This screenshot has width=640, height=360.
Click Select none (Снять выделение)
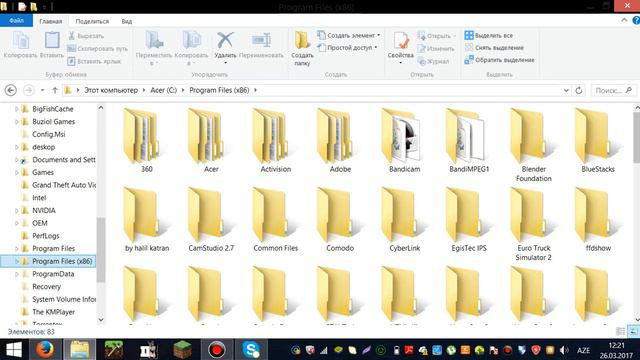(x=494, y=48)
